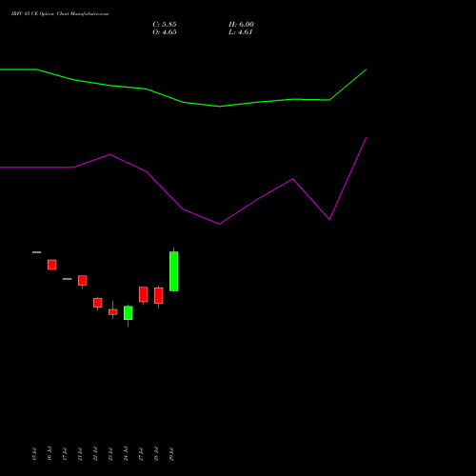476x476 pixels.
Task: Click the '24 Jul' date axis label
Action: point(126,454)
